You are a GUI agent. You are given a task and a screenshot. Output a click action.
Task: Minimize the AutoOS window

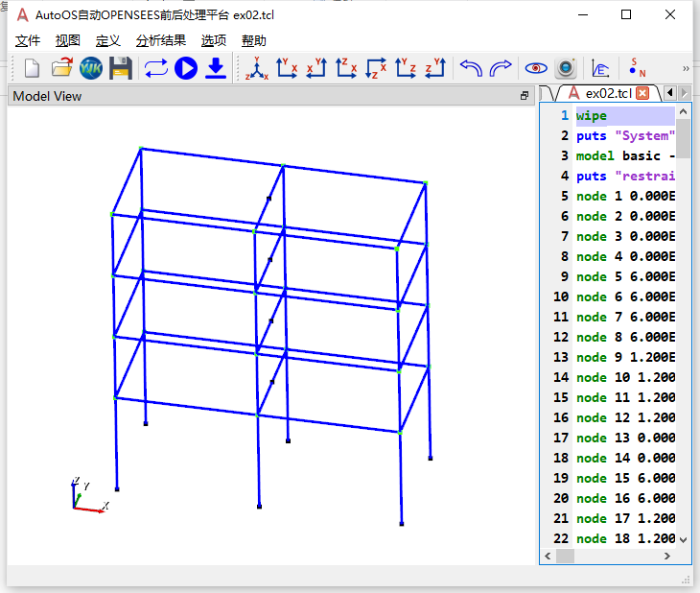pyautogui.click(x=583, y=14)
